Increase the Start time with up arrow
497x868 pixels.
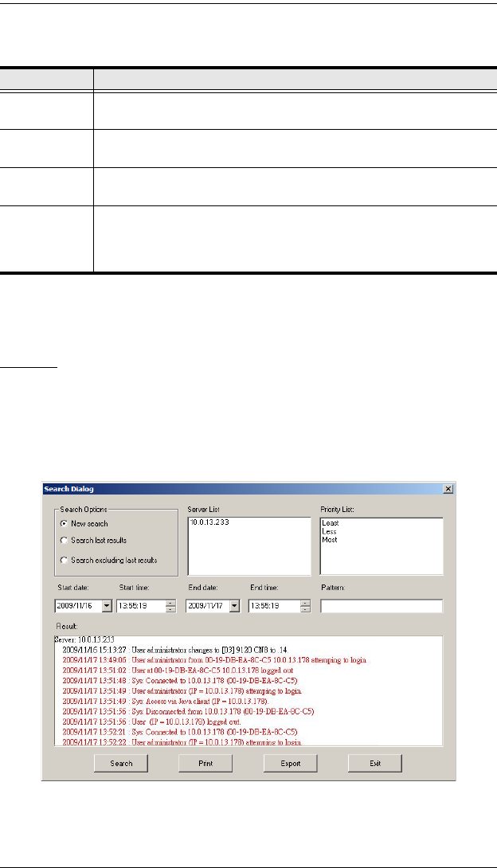[x=170, y=603]
